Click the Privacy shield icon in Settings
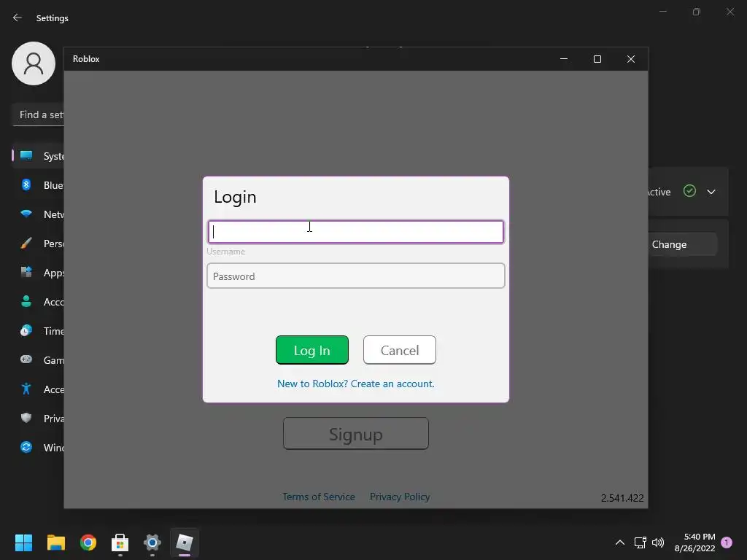This screenshot has width=747, height=560. coord(26,418)
